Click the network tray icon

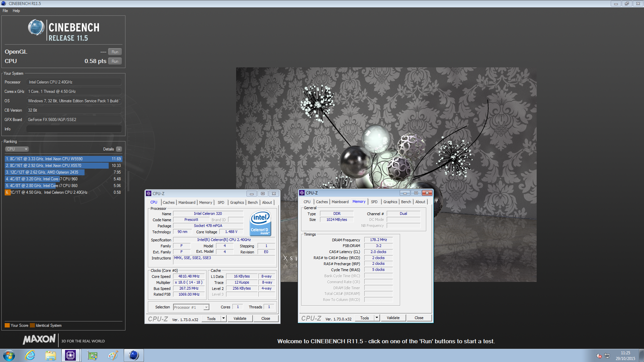point(607,356)
